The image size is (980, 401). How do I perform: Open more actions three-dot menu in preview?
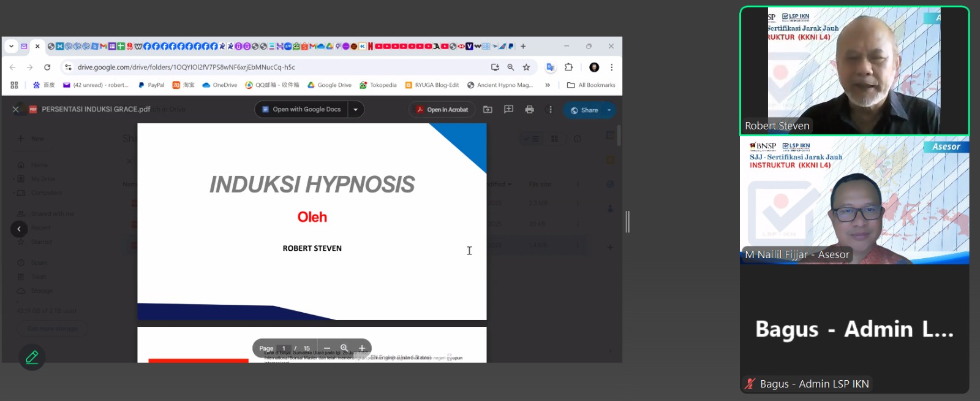click(550, 109)
